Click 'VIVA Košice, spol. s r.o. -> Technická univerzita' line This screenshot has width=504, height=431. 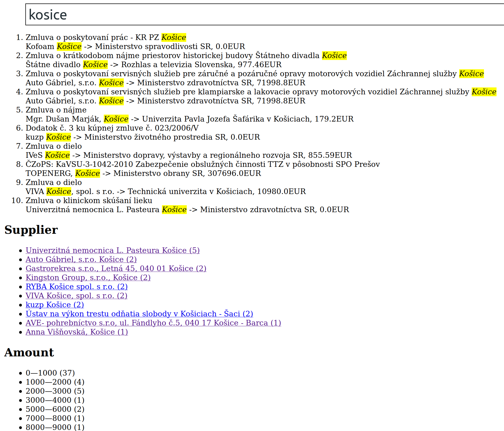click(x=166, y=191)
